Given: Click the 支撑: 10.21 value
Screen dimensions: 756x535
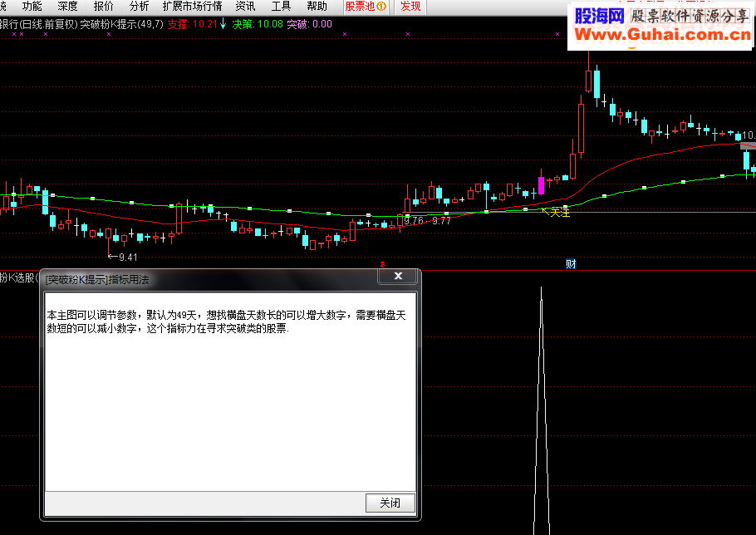Looking at the screenshot, I should click(x=193, y=24).
